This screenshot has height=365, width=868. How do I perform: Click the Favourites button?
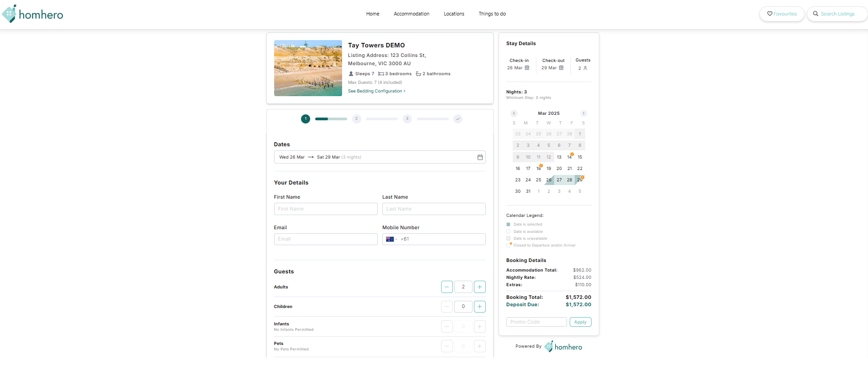pyautogui.click(x=782, y=14)
